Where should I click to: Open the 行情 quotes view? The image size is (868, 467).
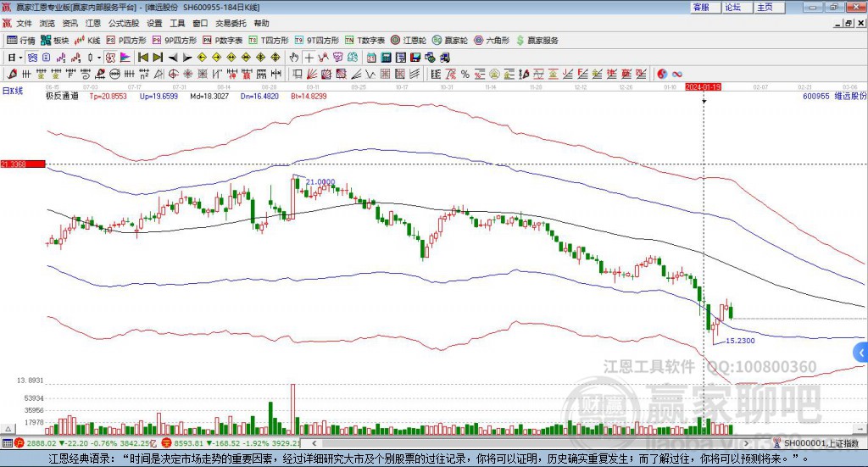click(21, 41)
